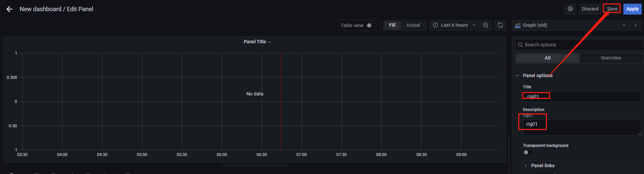The image size is (644, 174).
Task: Click the search magnifier icon in options
Action: [x=520, y=45]
